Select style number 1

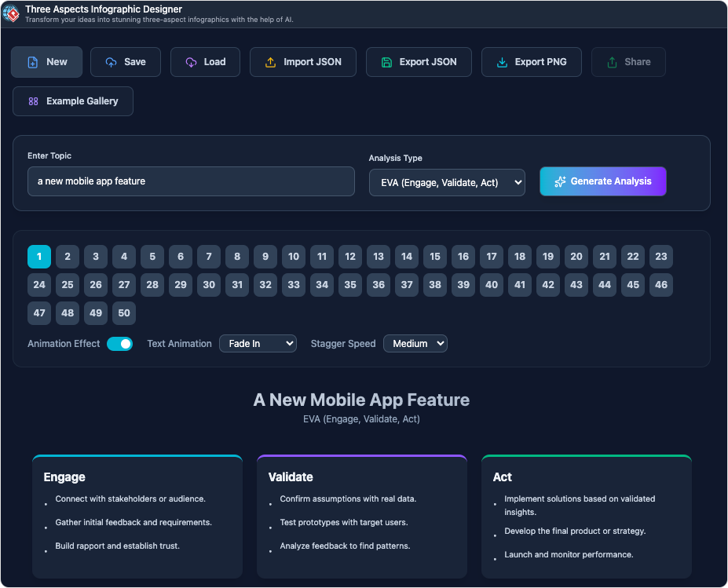[x=39, y=257]
